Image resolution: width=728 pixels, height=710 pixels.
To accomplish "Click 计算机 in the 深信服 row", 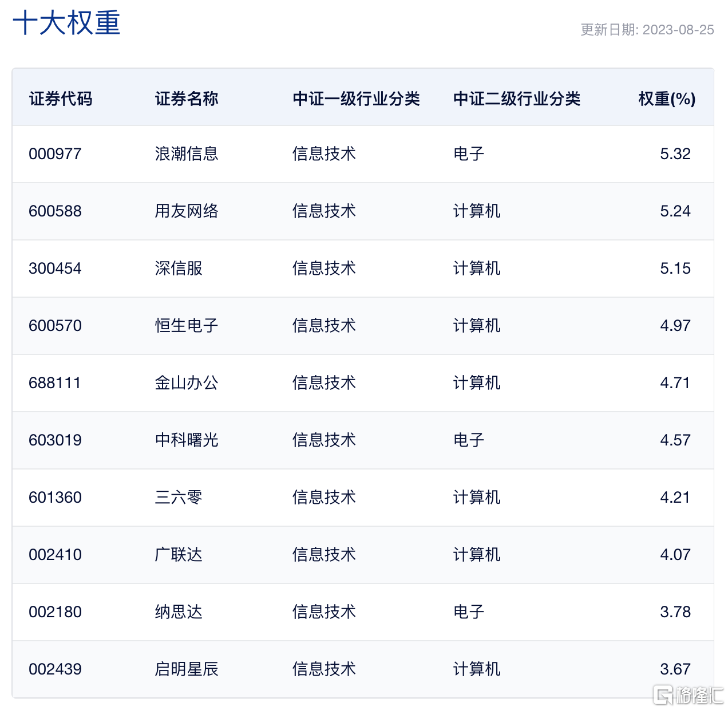I will tap(477, 269).
